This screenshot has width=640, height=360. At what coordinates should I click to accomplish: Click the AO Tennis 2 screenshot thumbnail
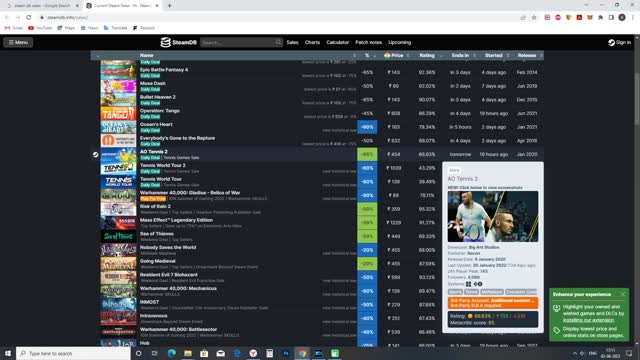(493, 217)
